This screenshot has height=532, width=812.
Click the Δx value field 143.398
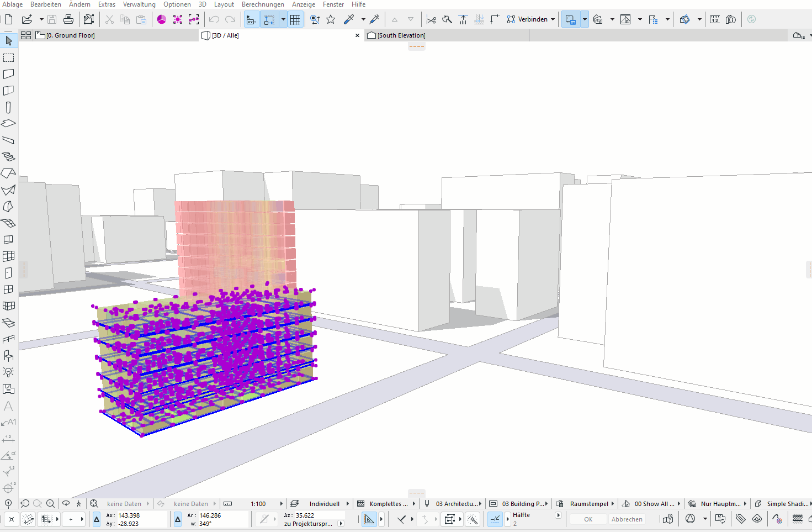click(x=142, y=515)
